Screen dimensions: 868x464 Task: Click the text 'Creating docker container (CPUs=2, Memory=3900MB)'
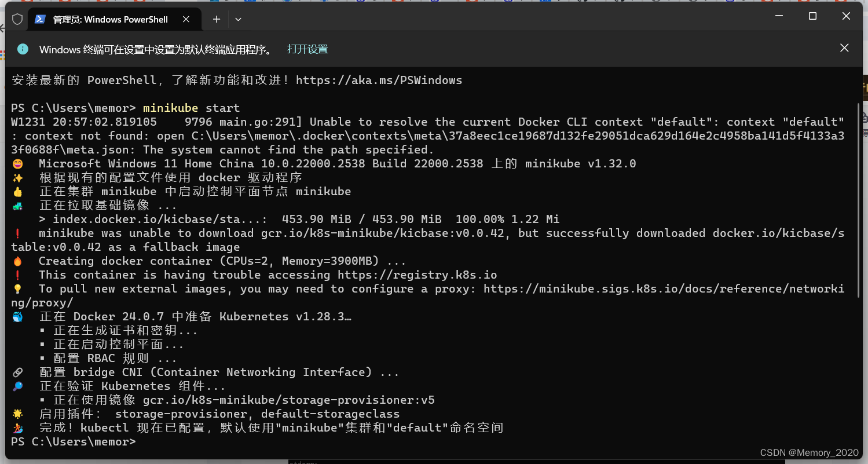click(x=208, y=261)
